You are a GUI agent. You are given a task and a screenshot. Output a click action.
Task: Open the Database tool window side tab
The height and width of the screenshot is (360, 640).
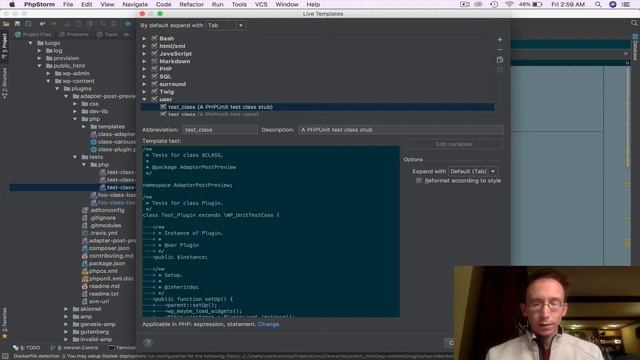635,47
